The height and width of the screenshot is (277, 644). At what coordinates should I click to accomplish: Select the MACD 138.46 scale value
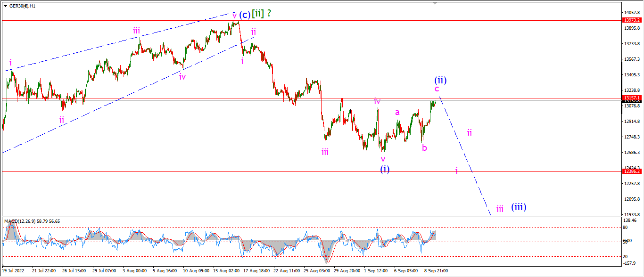click(629, 220)
